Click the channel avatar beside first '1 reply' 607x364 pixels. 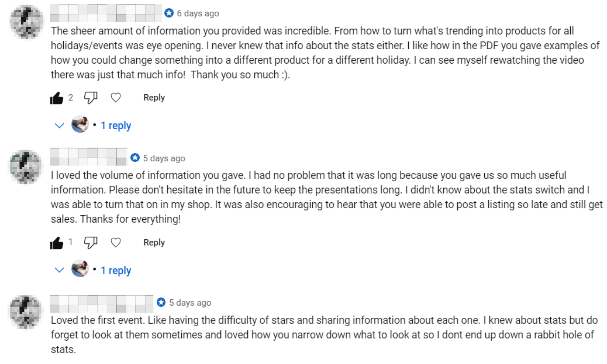[x=80, y=124]
